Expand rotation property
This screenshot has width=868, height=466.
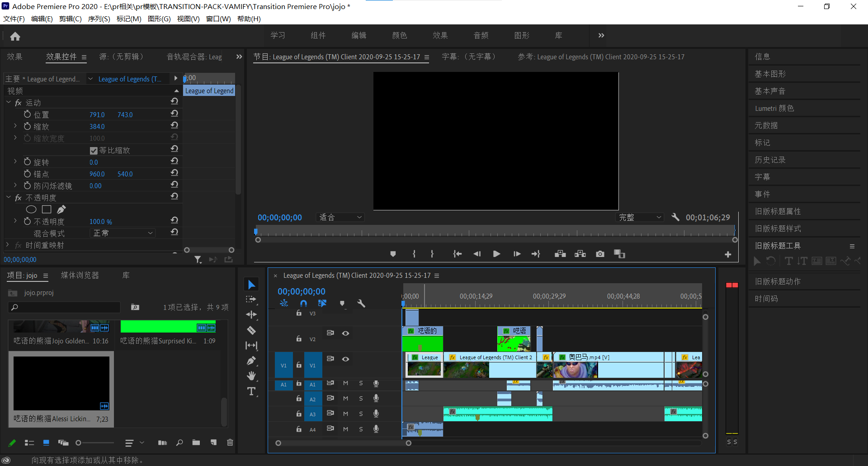click(15, 161)
